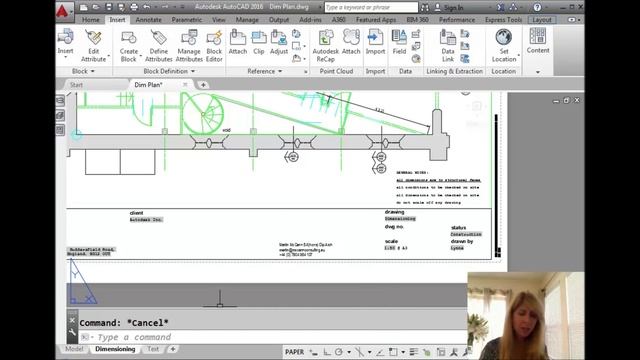640x360 pixels.
Task: Toggle polar tracking in status bar
Action: [339, 352]
